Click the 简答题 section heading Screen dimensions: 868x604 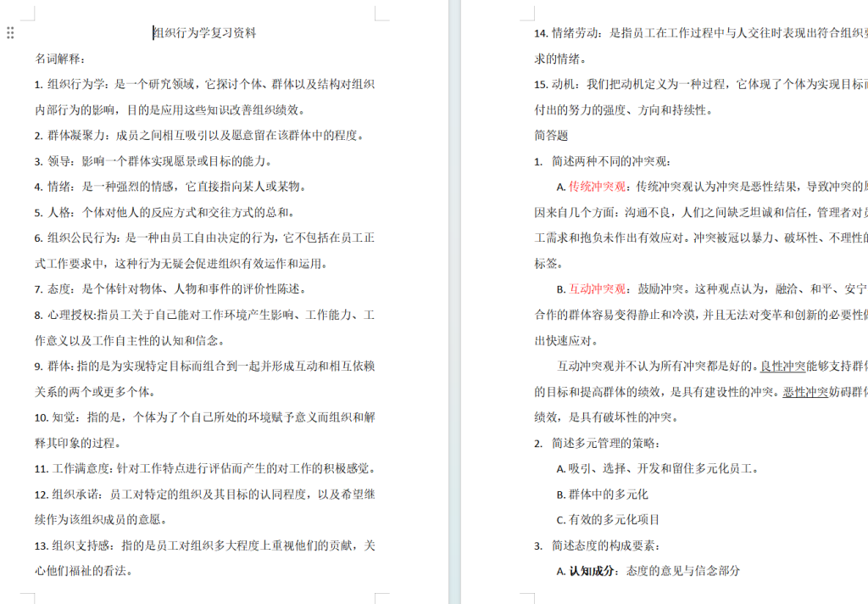551,136
